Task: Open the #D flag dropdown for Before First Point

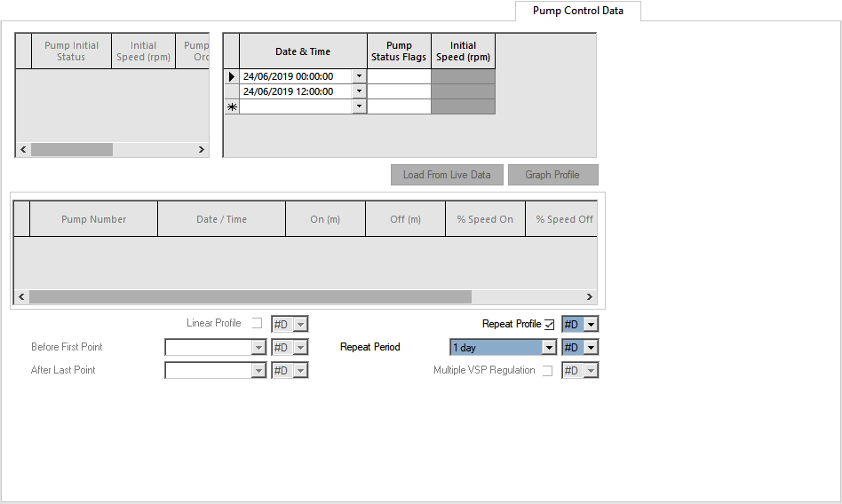Action: click(300, 347)
